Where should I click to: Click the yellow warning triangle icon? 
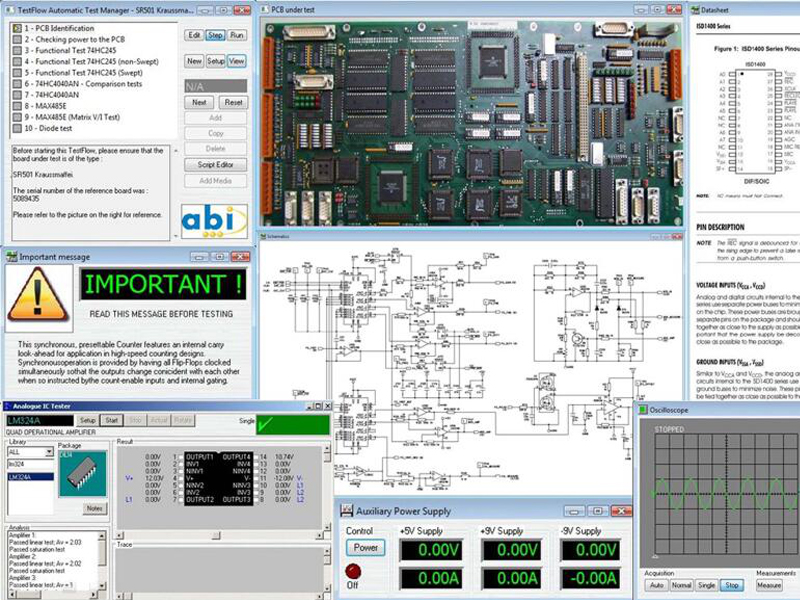[37, 295]
